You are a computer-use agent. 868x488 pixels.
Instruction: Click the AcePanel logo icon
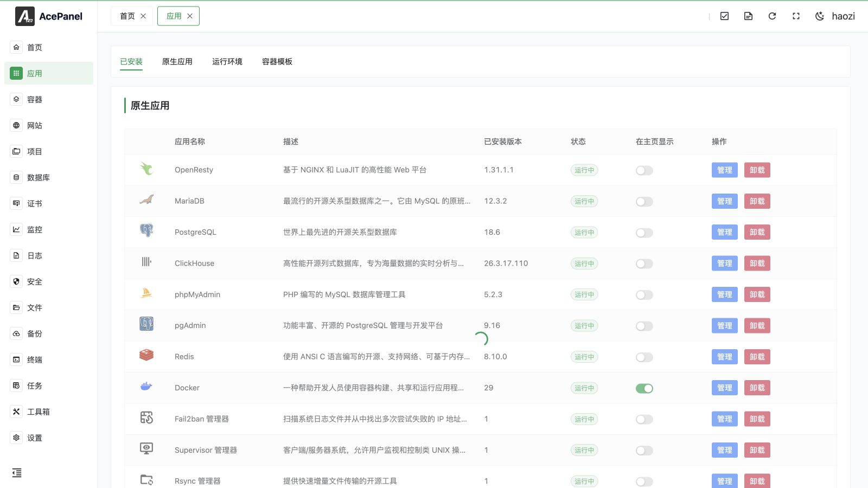(x=25, y=16)
